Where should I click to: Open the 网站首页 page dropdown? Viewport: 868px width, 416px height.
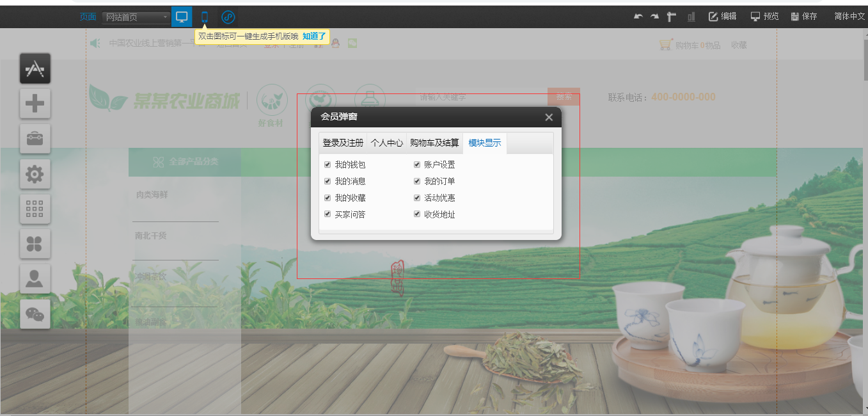[136, 17]
